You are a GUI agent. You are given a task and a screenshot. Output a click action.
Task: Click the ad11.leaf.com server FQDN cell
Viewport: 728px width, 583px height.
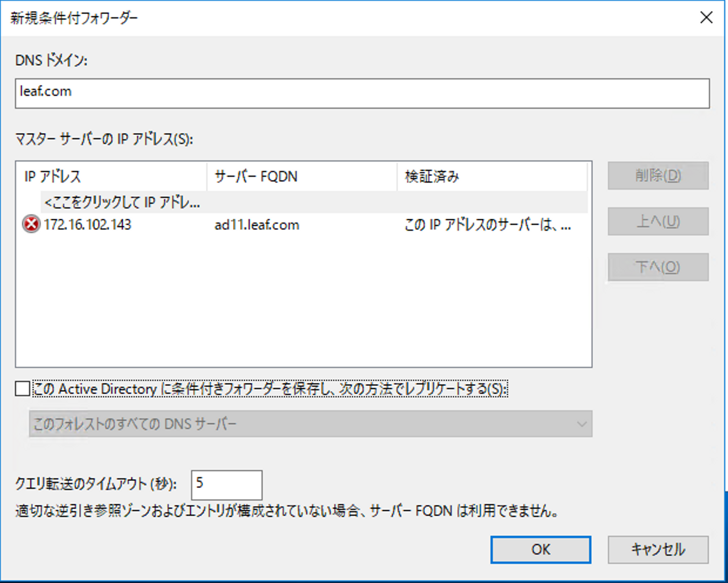point(257,225)
